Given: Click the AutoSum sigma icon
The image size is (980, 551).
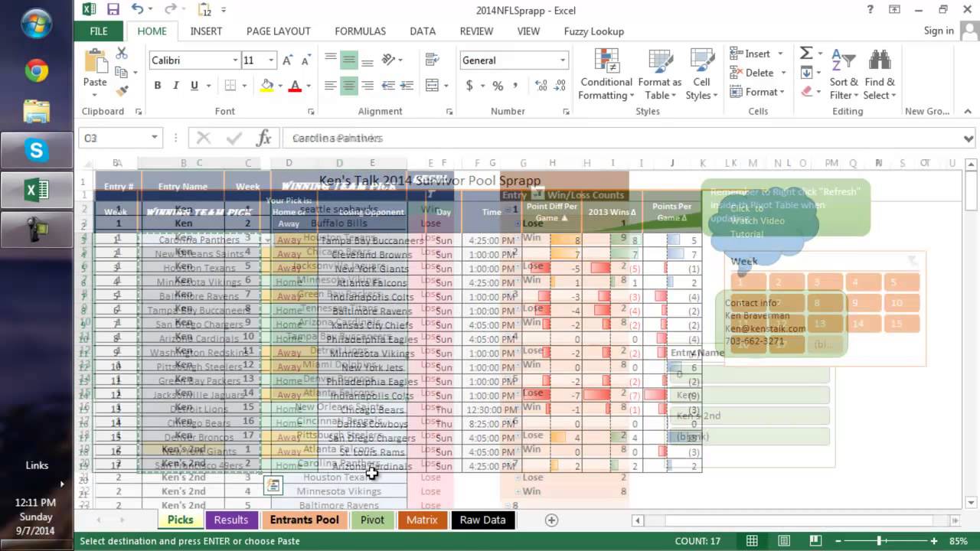Looking at the screenshot, I should pos(806,53).
